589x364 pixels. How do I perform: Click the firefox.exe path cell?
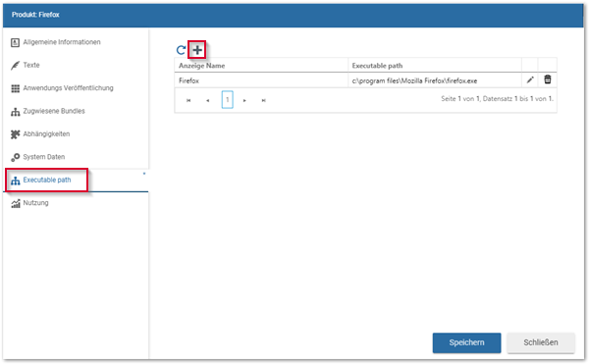[x=435, y=80]
